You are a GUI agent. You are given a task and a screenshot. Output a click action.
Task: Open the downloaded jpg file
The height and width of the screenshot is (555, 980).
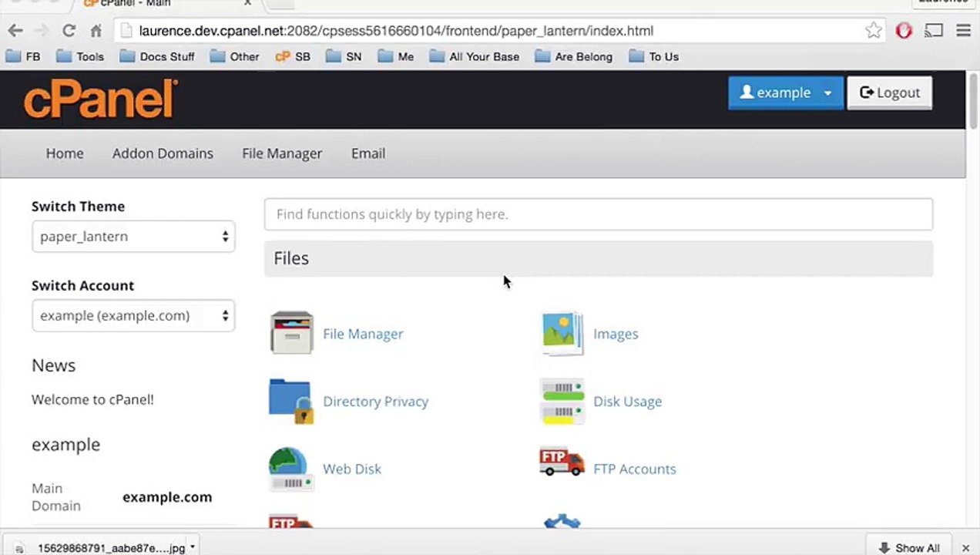[100, 548]
